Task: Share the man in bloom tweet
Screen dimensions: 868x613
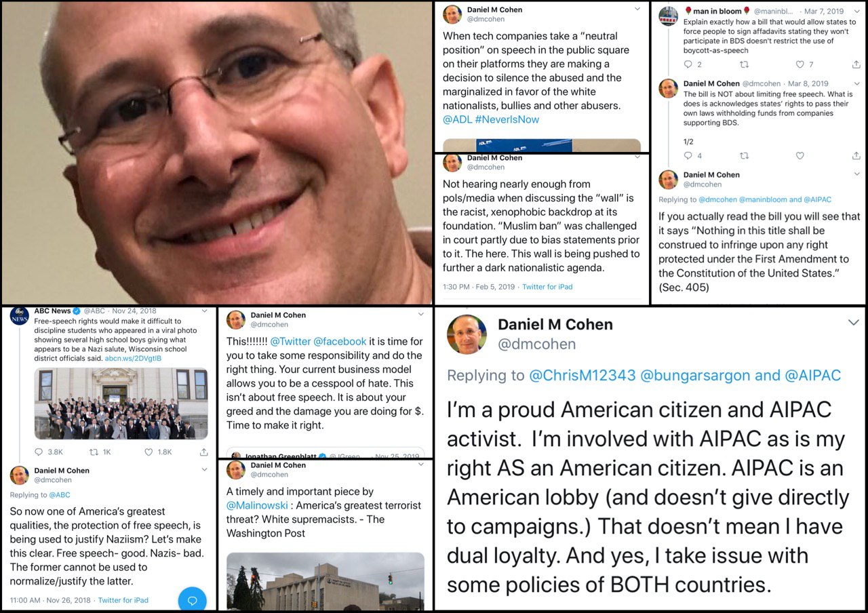Action: (856, 64)
